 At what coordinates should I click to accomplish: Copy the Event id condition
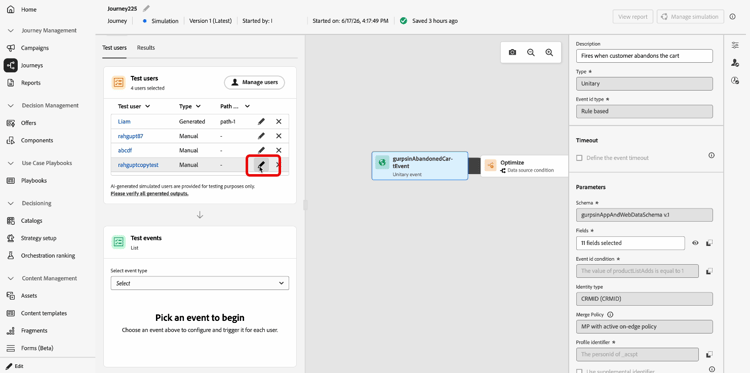pyautogui.click(x=709, y=271)
